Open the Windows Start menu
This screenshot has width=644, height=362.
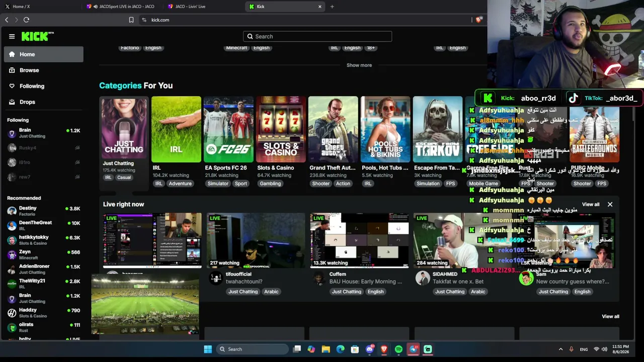208,349
